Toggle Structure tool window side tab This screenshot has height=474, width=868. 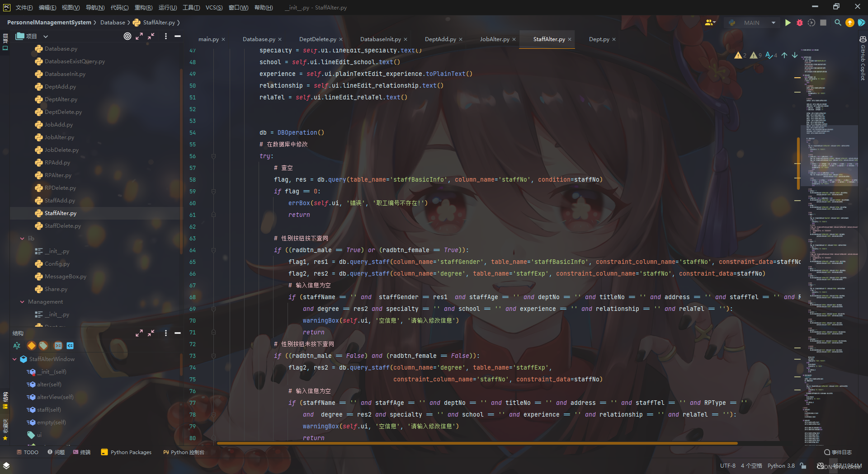5,400
